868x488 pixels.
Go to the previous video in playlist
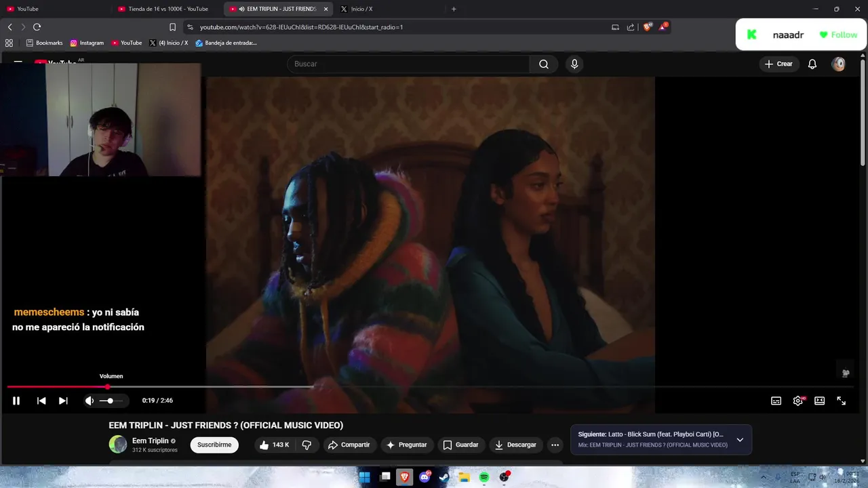tap(41, 401)
